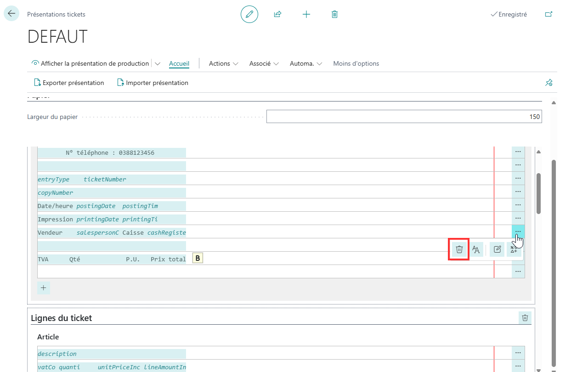Screen dimensions: 588x372
Task: Open the Actions menu
Action: tap(224, 63)
